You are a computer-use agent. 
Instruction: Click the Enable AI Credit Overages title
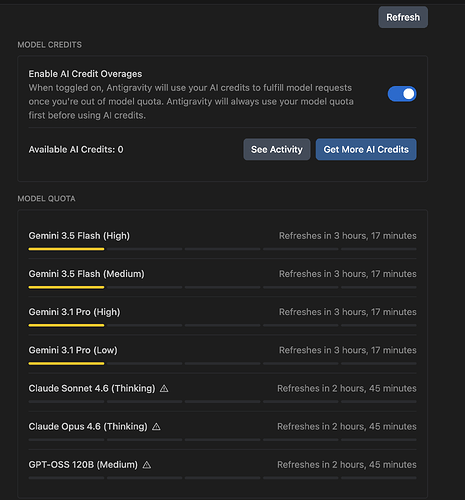(x=85, y=74)
